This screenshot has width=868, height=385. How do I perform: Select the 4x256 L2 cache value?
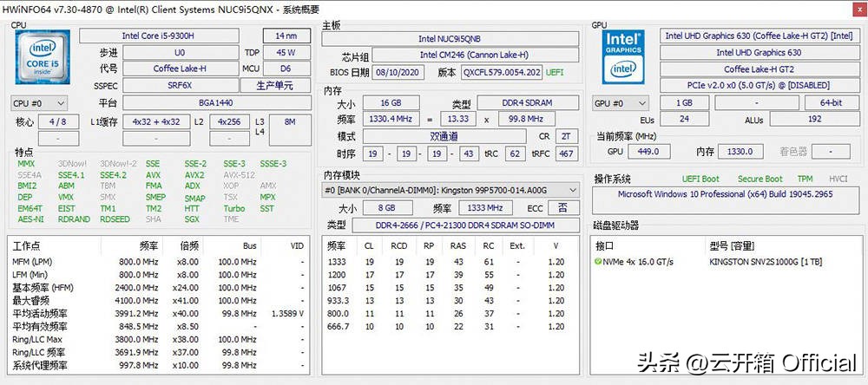229,121
